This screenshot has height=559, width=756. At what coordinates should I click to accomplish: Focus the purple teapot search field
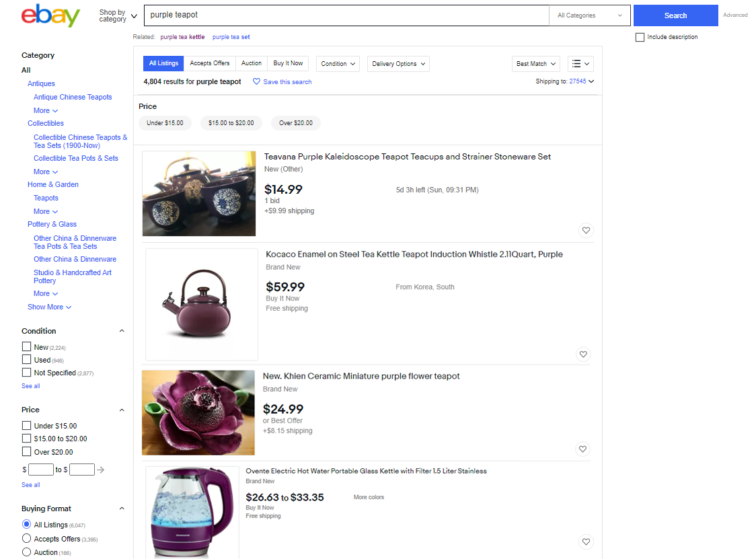coord(346,15)
